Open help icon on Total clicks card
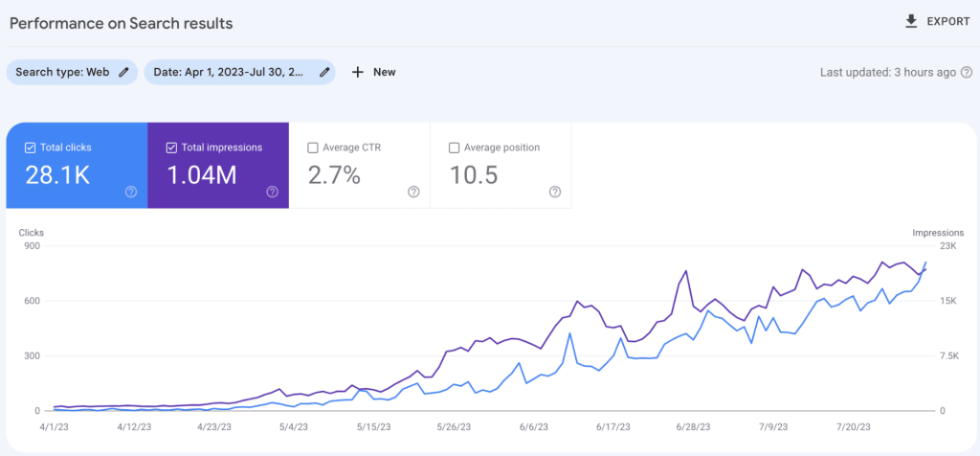Viewport: 980px width, 456px height. 131,192
